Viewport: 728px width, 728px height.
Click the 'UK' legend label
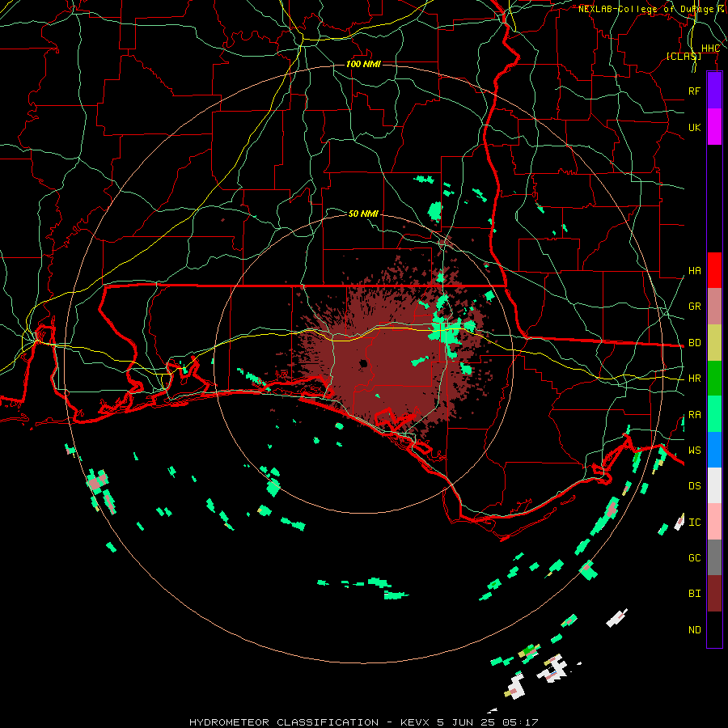click(694, 128)
